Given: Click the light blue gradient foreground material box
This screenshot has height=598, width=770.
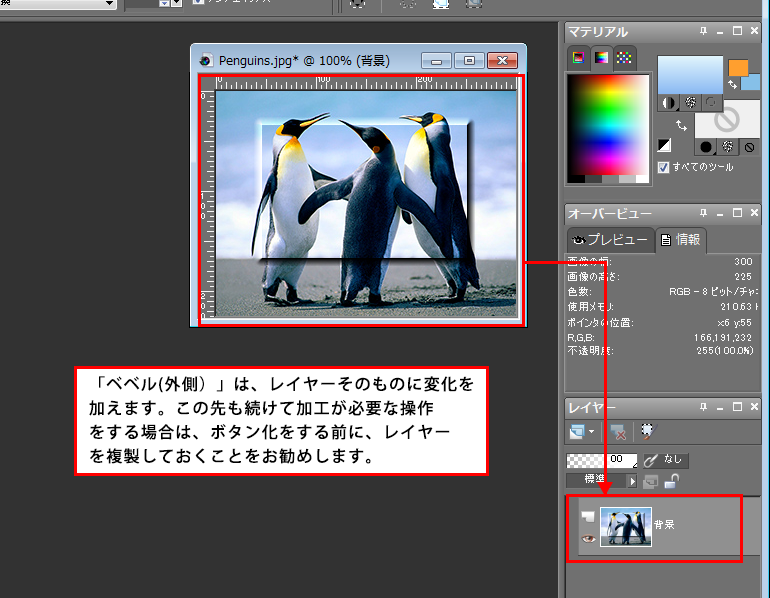Looking at the screenshot, I should coord(690,75).
